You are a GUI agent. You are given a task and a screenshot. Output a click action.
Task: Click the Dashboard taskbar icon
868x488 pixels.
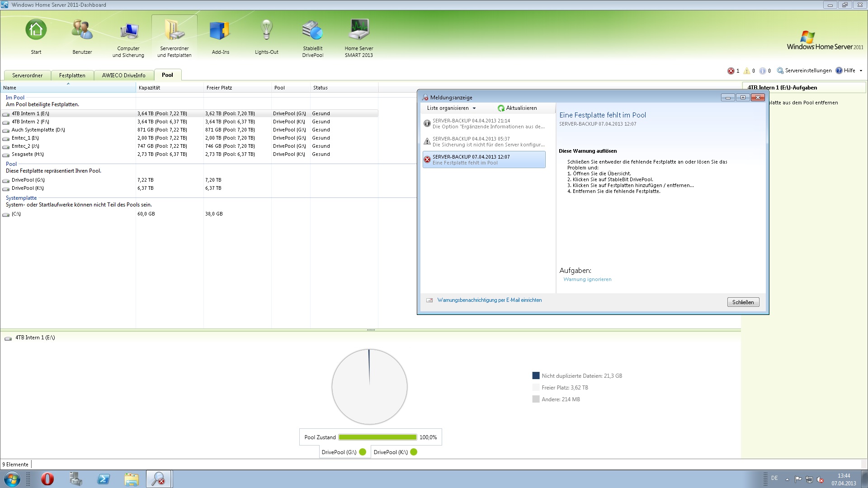click(159, 479)
